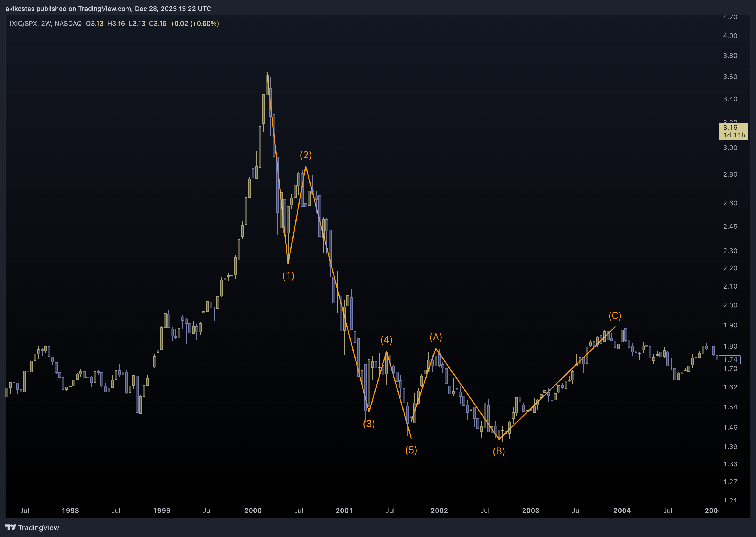Click the 1.39 price level on axis
The width and height of the screenshot is (756, 537).
click(730, 447)
